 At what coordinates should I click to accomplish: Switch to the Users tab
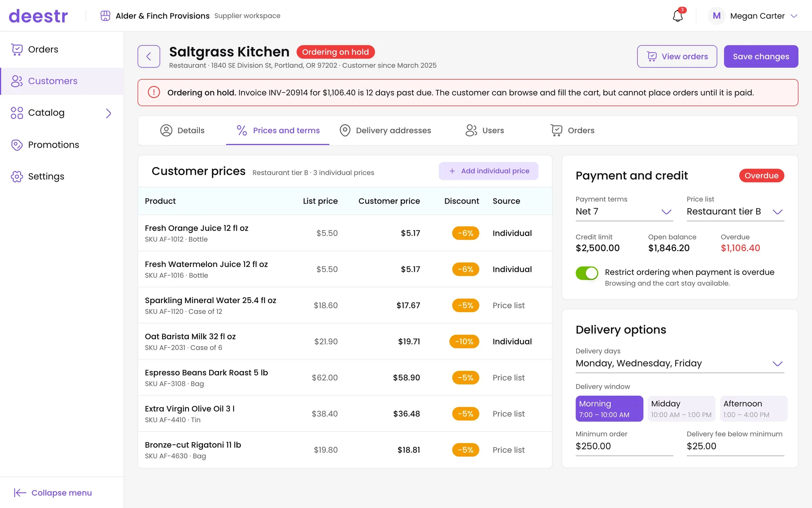coord(484,130)
